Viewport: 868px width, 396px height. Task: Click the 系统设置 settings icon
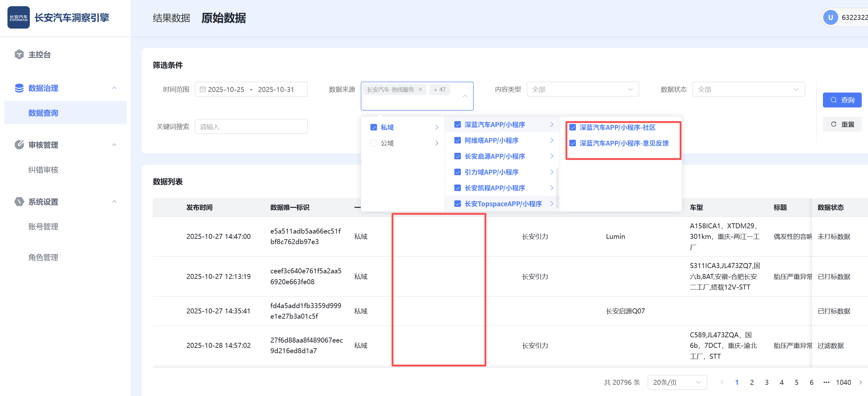click(x=19, y=202)
